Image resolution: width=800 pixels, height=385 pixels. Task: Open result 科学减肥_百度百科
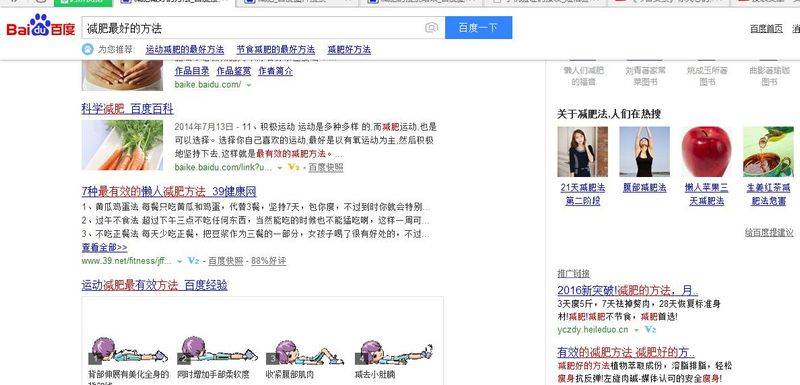pyautogui.click(x=128, y=109)
